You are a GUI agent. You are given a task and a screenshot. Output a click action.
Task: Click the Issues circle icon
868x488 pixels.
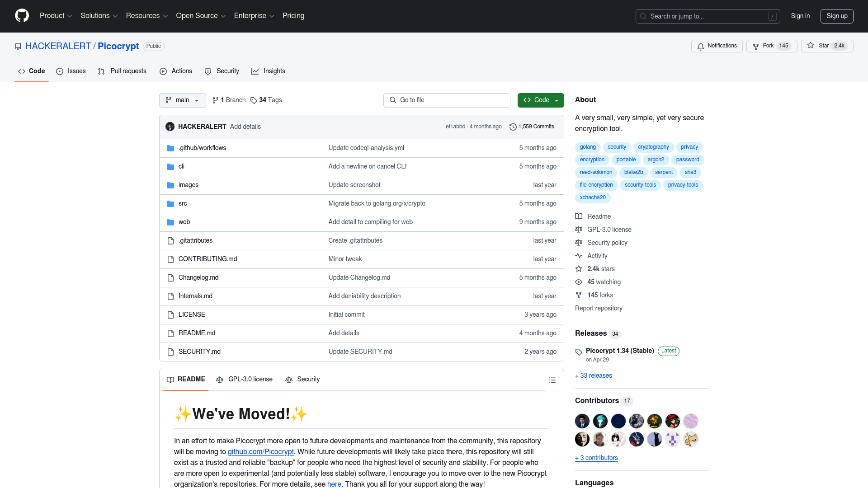tap(59, 71)
